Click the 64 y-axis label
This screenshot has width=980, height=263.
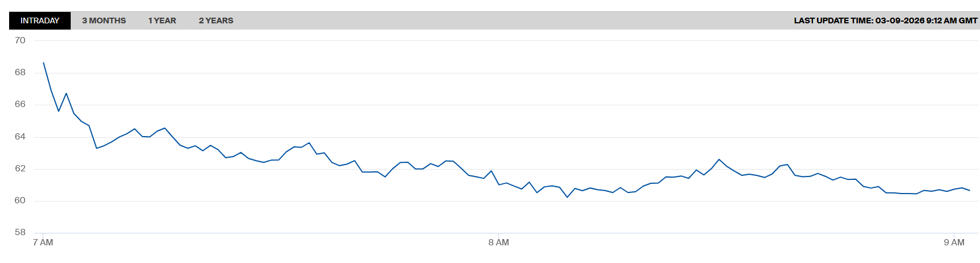point(20,137)
